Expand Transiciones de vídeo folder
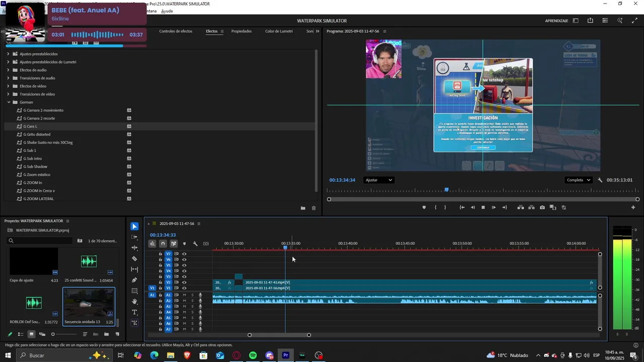Viewport: 644px width, 362px height. pyautogui.click(x=8, y=94)
